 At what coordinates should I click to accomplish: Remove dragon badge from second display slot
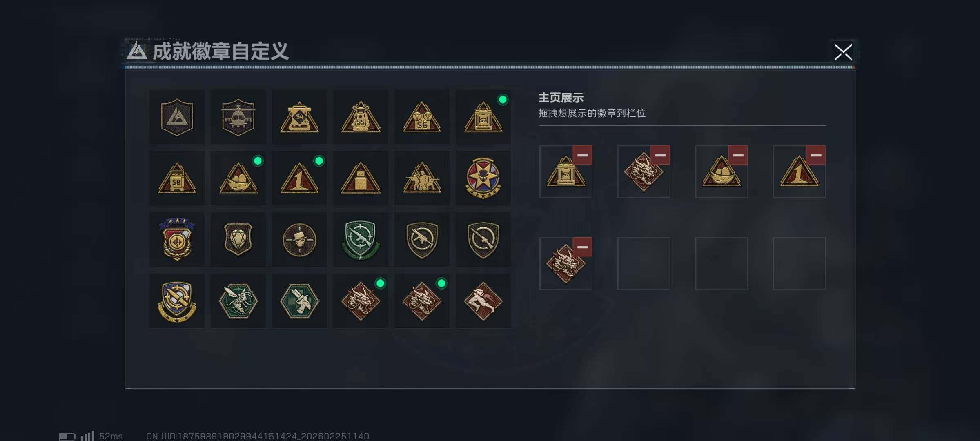660,155
